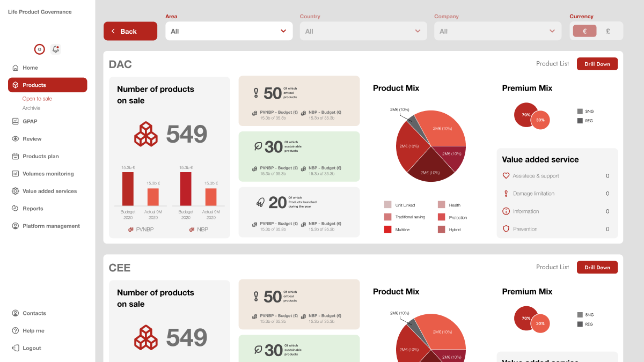This screenshot has width=644, height=362.
Task: Click Drill Down in the DAC panel
Action: click(597, 64)
